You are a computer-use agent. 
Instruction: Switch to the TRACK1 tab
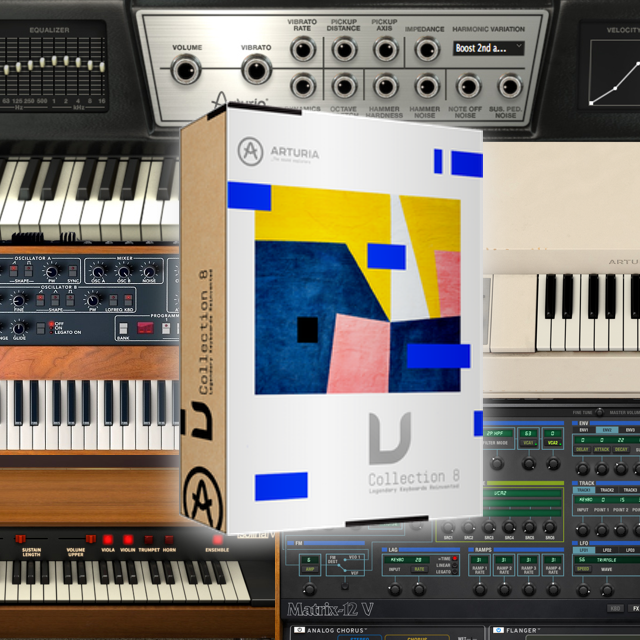[x=583, y=490]
